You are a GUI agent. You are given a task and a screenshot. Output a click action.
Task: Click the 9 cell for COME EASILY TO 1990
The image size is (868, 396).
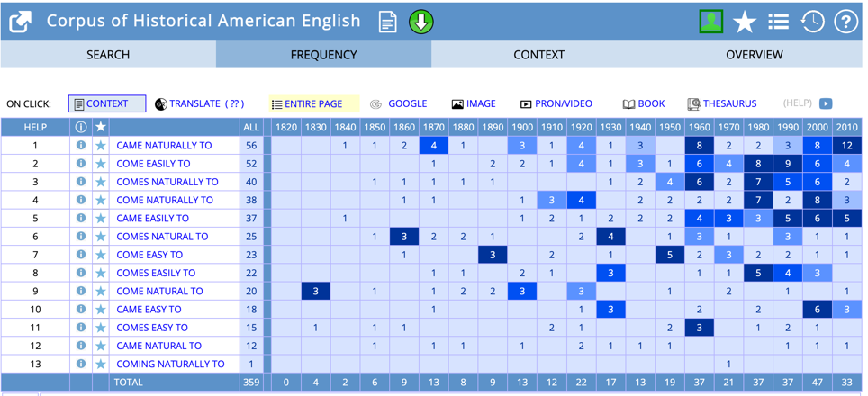(x=788, y=164)
